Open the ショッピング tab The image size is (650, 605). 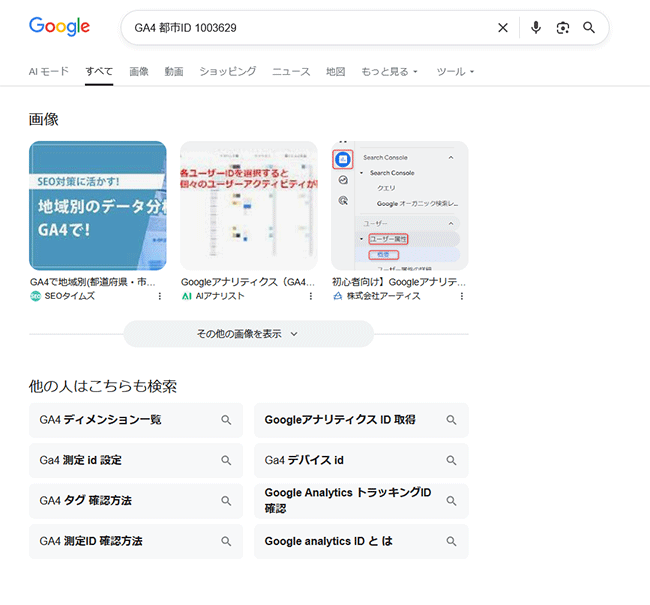228,72
